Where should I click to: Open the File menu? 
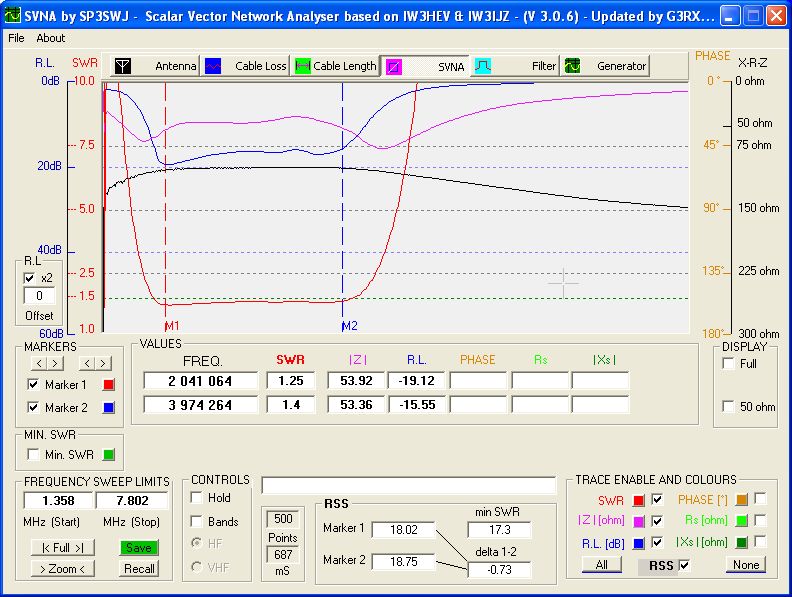click(16, 38)
